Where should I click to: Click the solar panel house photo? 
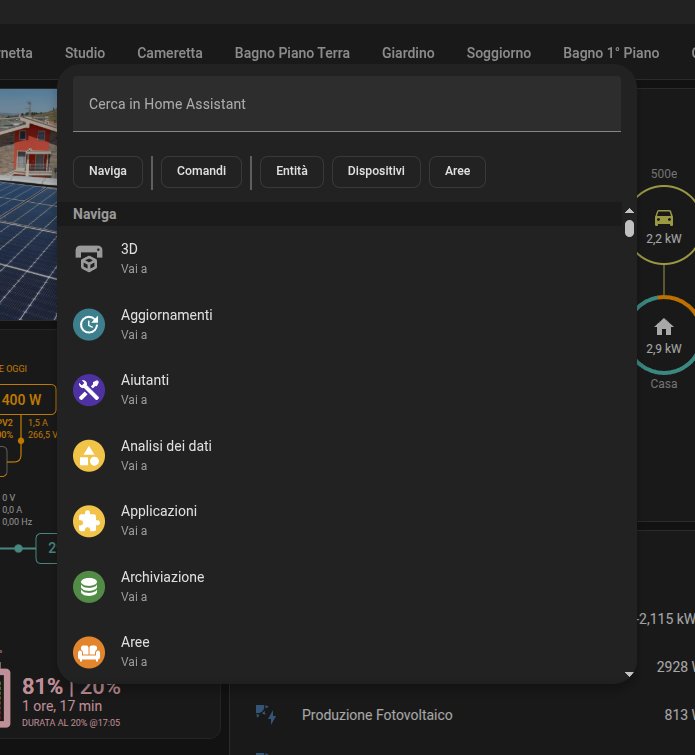tap(28, 204)
